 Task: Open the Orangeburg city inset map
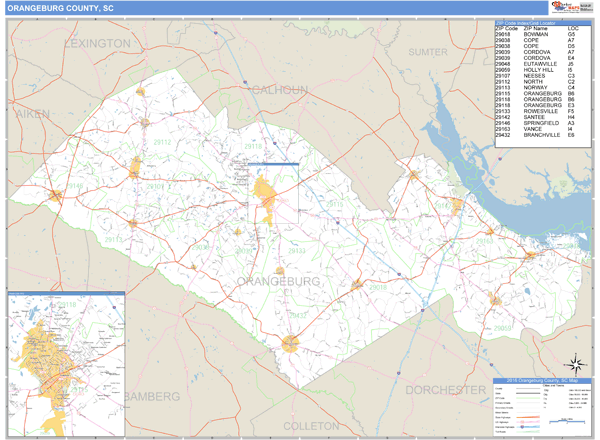(x=67, y=364)
